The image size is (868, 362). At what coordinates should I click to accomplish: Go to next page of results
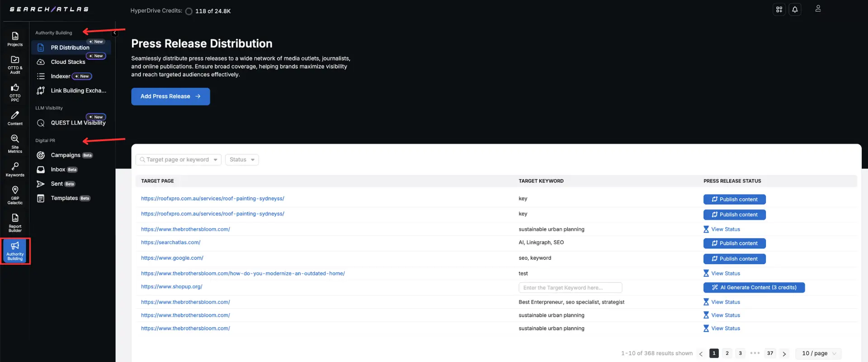[x=784, y=354]
